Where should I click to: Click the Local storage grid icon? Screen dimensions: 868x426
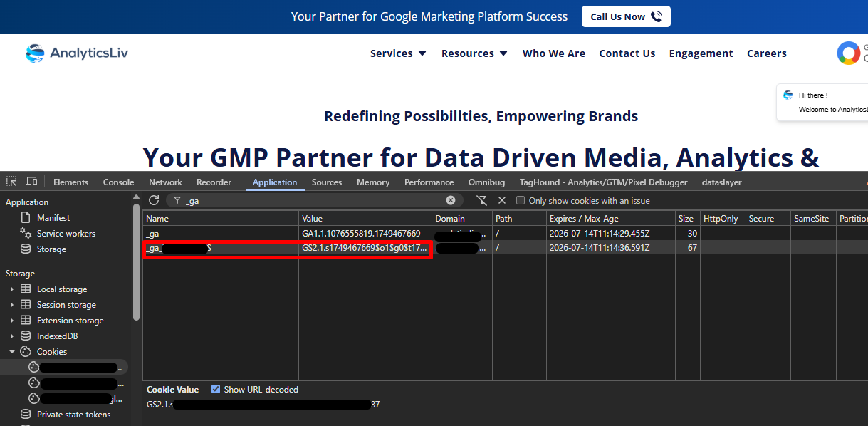[x=26, y=289]
